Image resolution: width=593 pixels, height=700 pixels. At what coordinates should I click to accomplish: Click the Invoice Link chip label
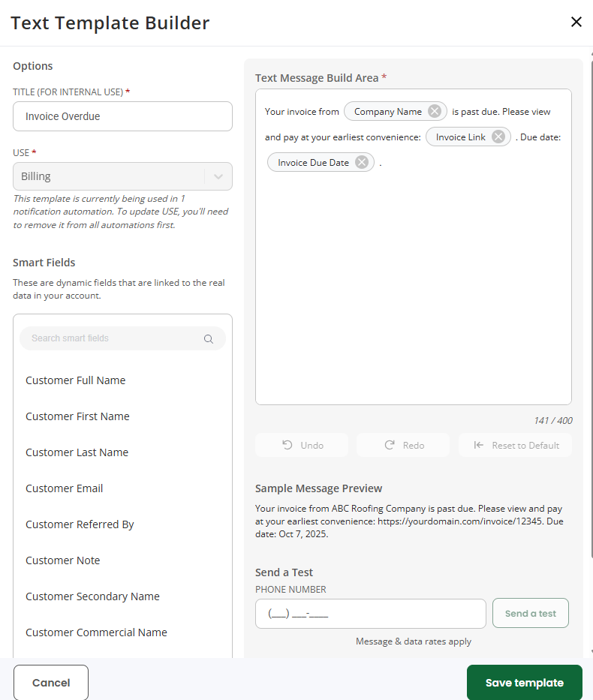(460, 137)
